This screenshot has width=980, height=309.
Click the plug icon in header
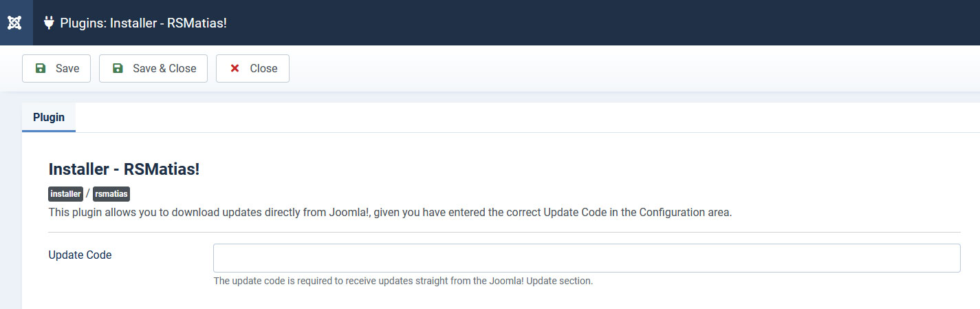(x=49, y=23)
